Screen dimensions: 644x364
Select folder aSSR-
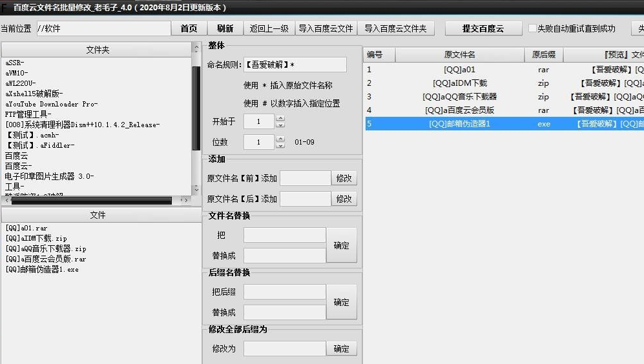tap(15, 63)
